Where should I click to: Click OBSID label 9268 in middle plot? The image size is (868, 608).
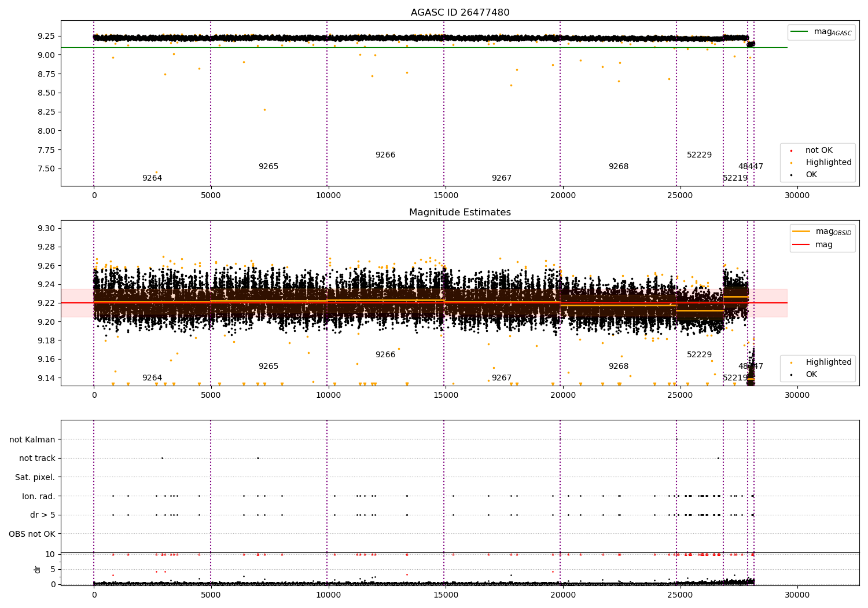pos(619,367)
